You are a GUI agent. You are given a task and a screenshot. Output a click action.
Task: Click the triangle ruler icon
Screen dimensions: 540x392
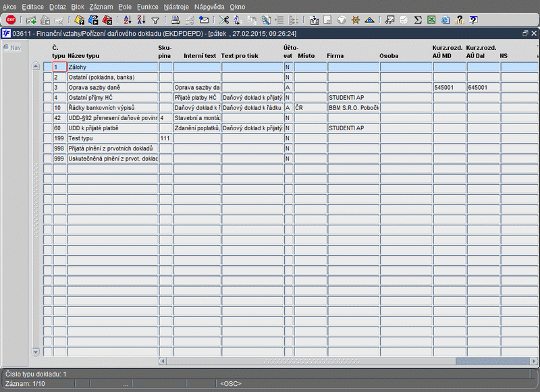tap(369, 20)
